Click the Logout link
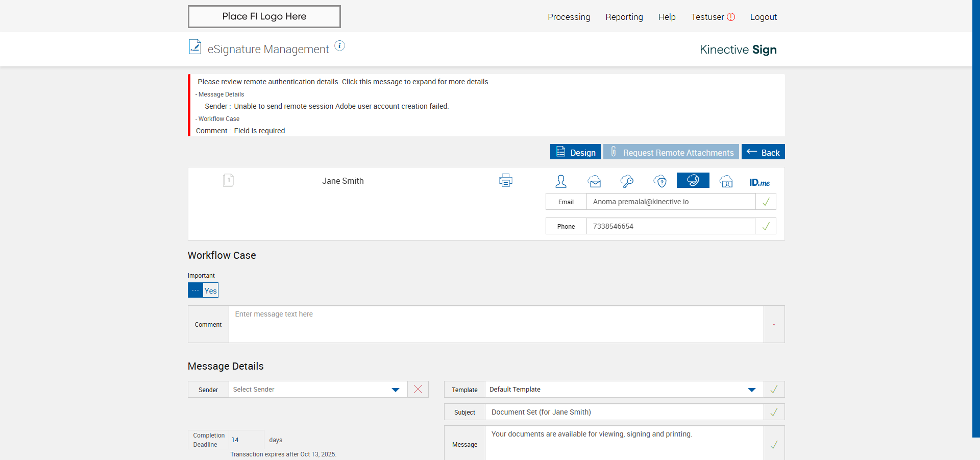980x460 pixels. (x=763, y=17)
